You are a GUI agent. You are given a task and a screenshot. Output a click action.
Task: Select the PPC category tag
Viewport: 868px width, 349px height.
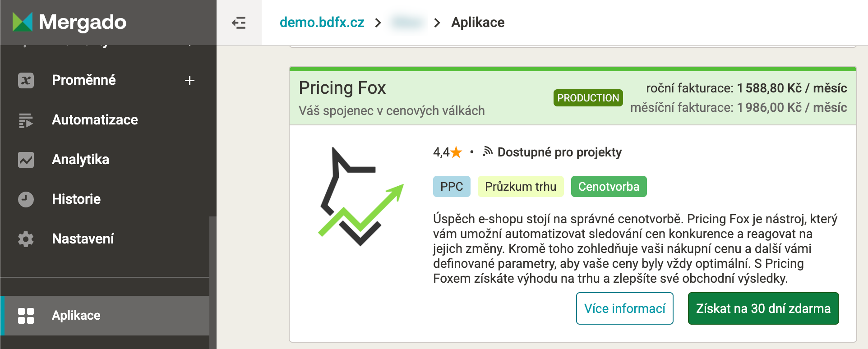[452, 187]
